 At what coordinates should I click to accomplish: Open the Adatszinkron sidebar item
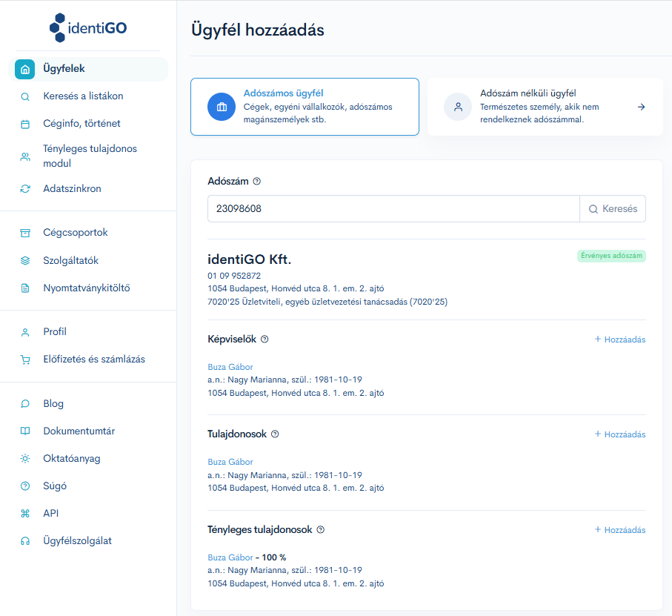[72, 188]
